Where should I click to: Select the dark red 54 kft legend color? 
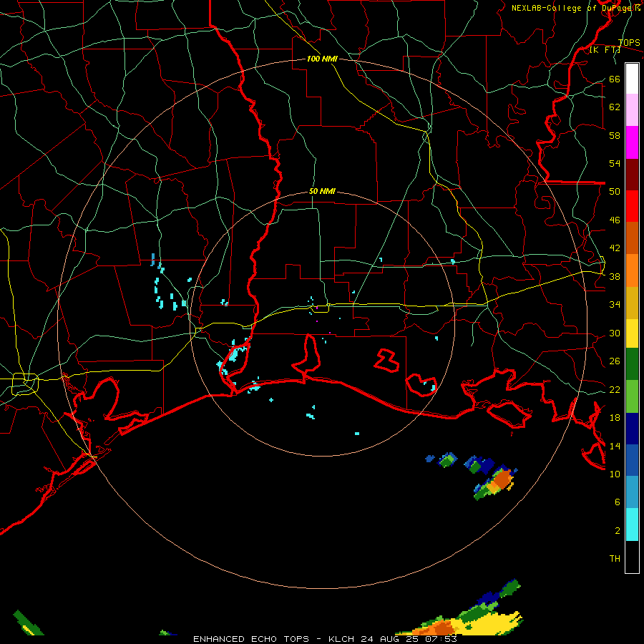click(632, 174)
